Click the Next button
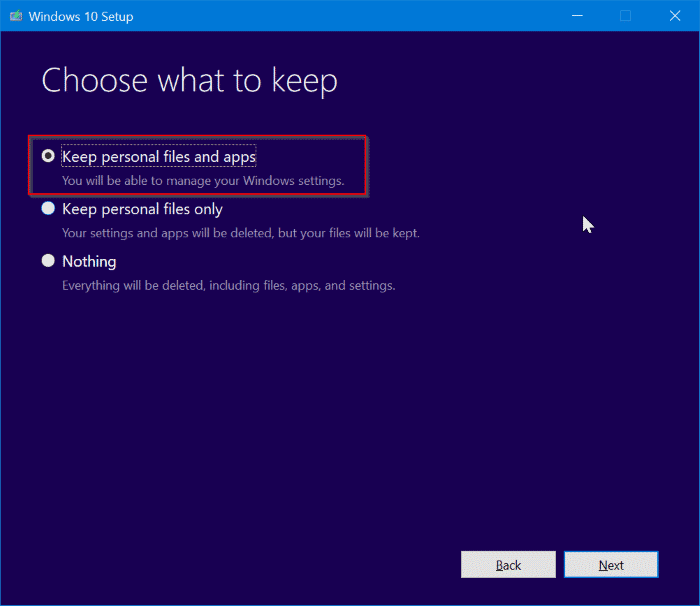This screenshot has height=606, width=700. click(x=611, y=564)
